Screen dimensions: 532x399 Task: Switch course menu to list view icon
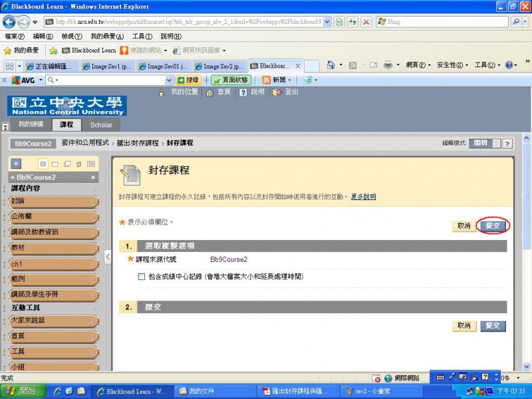pyautogui.click(x=43, y=164)
